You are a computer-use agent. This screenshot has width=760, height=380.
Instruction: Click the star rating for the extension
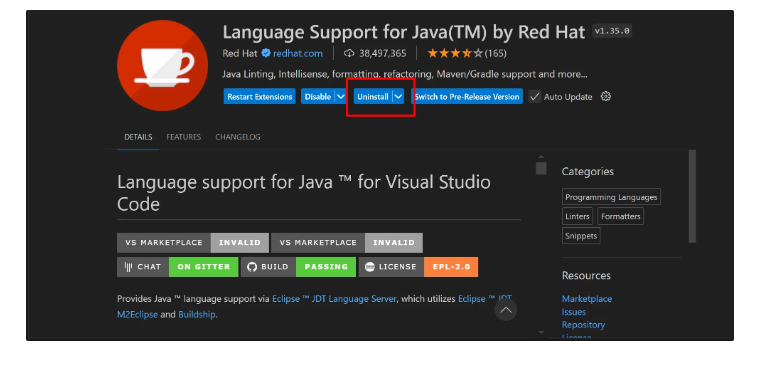(x=455, y=53)
